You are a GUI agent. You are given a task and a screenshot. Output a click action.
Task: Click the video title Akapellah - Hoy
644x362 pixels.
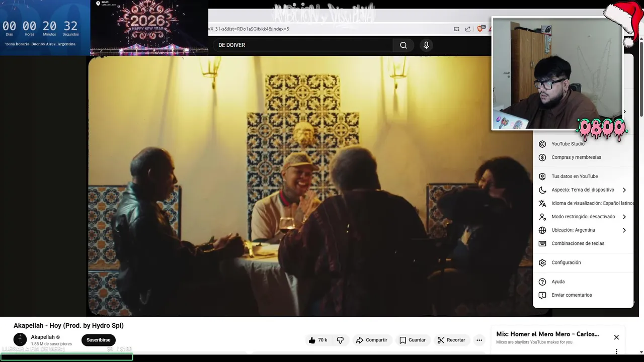(x=68, y=326)
